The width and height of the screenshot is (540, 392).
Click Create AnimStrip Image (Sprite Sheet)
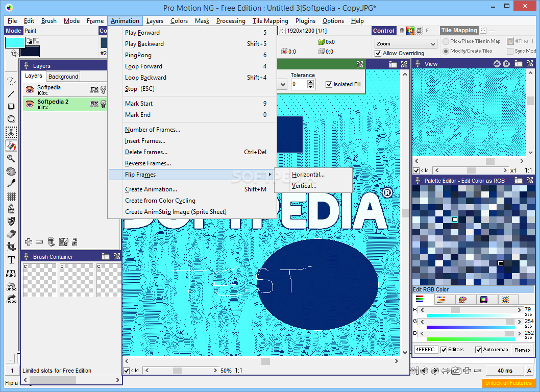pos(192,212)
